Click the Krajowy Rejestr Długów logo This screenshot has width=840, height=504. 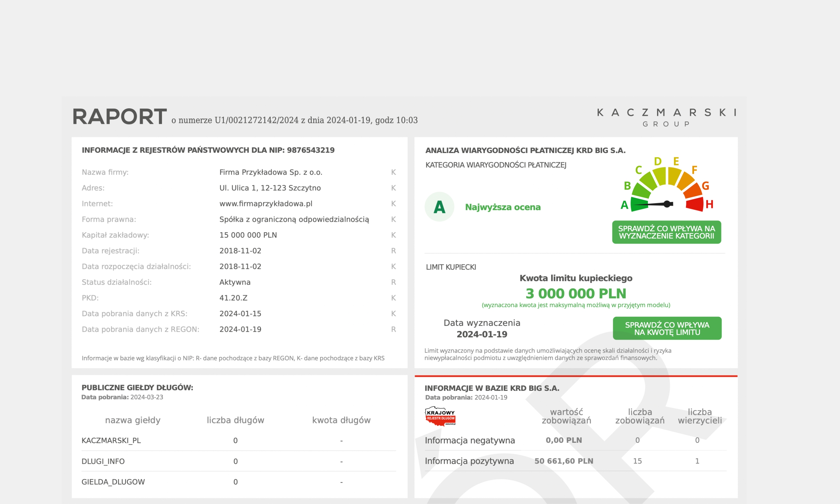click(440, 416)
